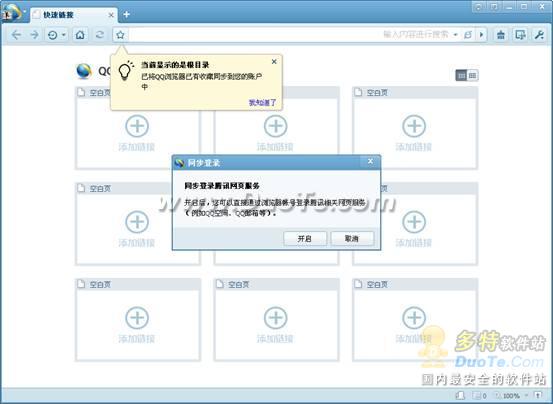Click the 开启 button

305,239
